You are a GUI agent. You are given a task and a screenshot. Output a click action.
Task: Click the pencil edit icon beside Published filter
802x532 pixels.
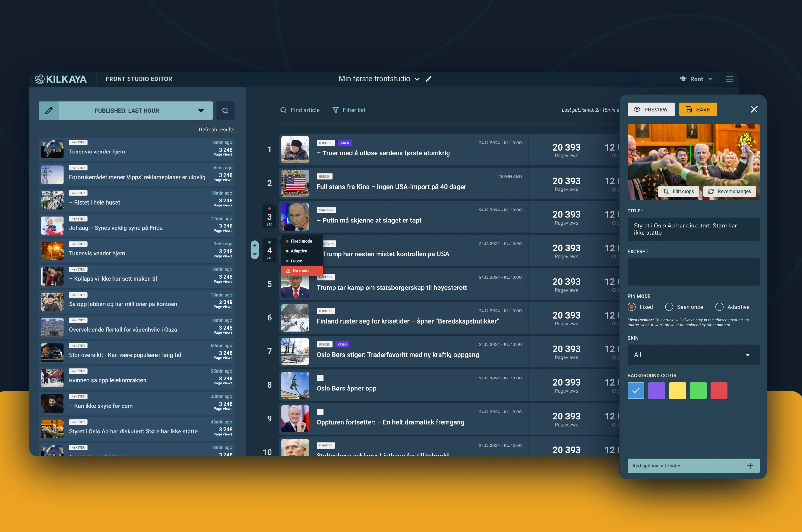click(49, 111)
